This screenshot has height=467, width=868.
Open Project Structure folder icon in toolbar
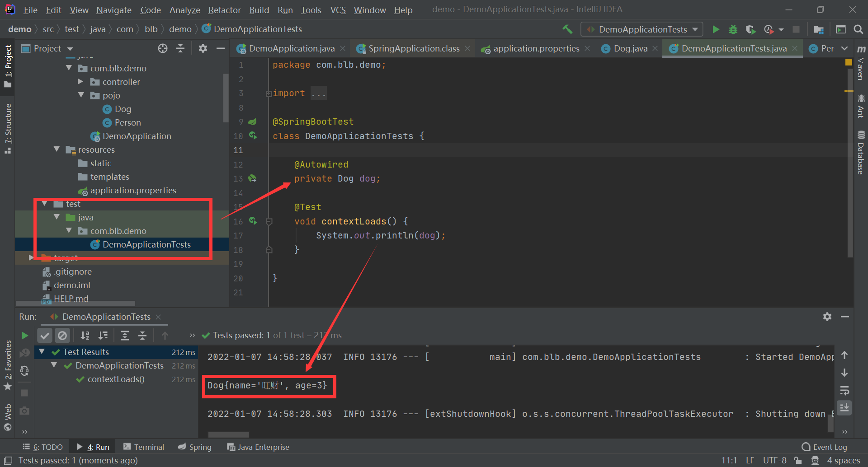click(818, 29)
